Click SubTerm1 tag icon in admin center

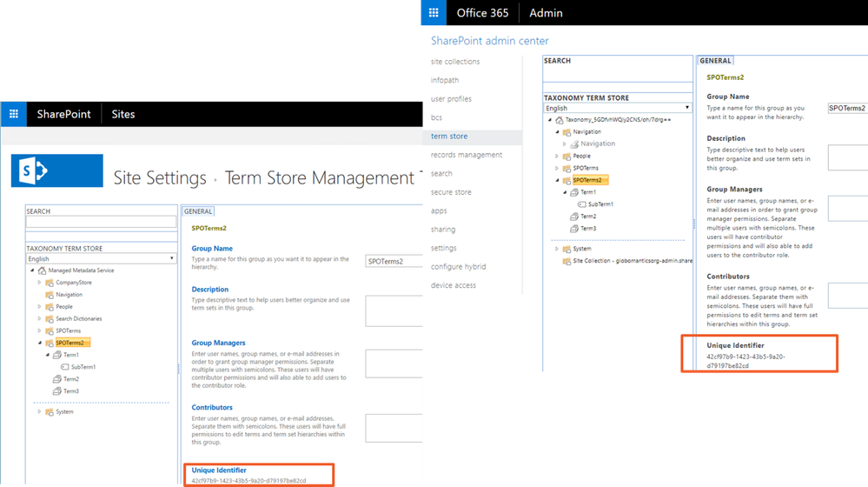(x=582, y=204)
